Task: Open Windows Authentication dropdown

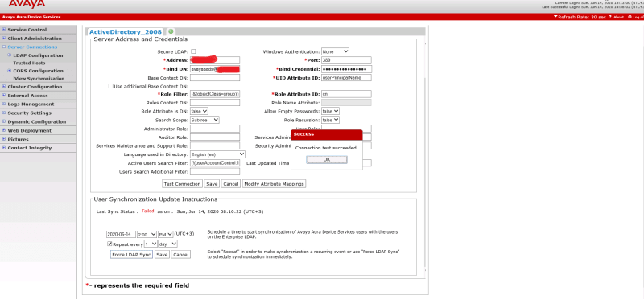Action: coord(335,51)
